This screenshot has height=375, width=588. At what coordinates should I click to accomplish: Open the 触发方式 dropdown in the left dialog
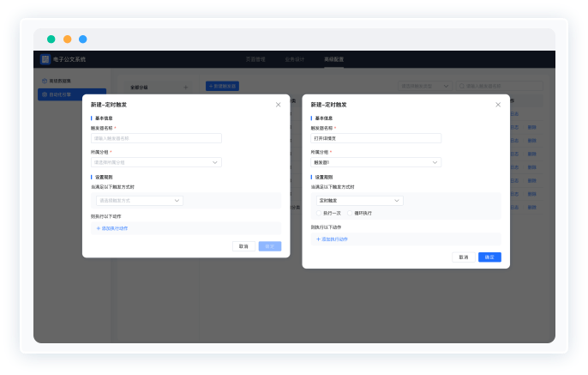click(137, 200)
